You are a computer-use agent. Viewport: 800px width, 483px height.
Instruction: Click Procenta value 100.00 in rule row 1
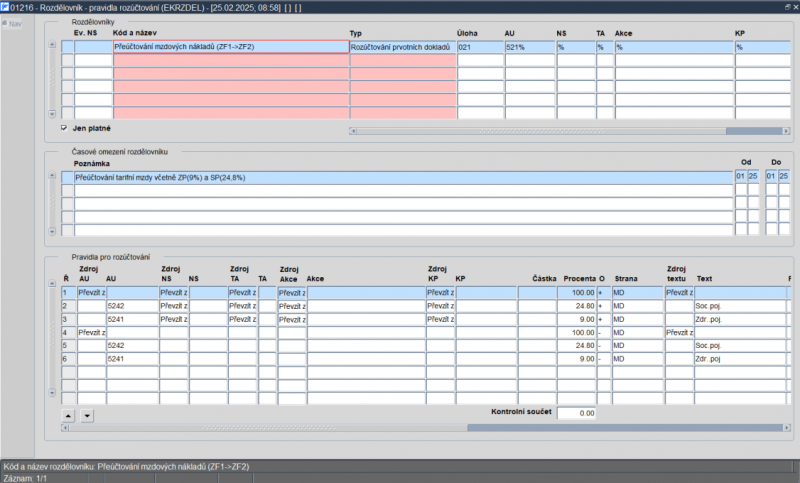click(577, 293)
